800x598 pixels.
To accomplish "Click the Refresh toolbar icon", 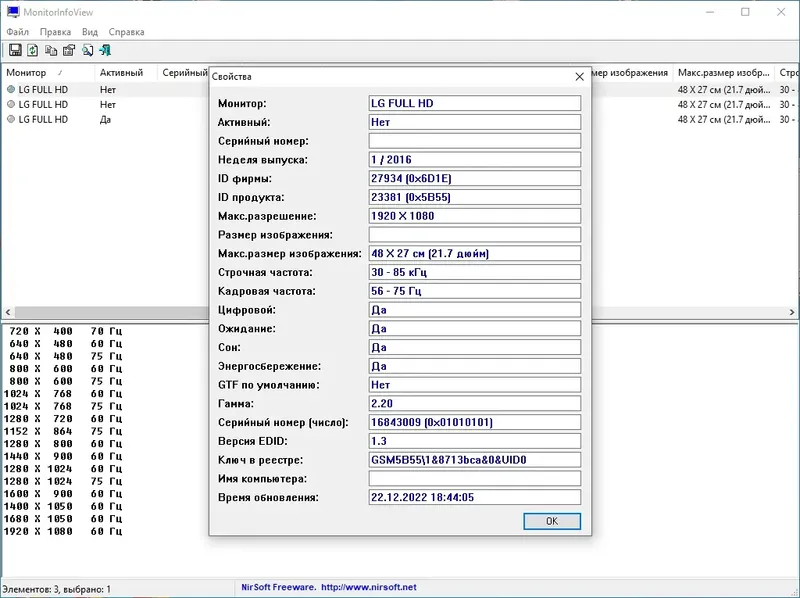I will [33, 50].
